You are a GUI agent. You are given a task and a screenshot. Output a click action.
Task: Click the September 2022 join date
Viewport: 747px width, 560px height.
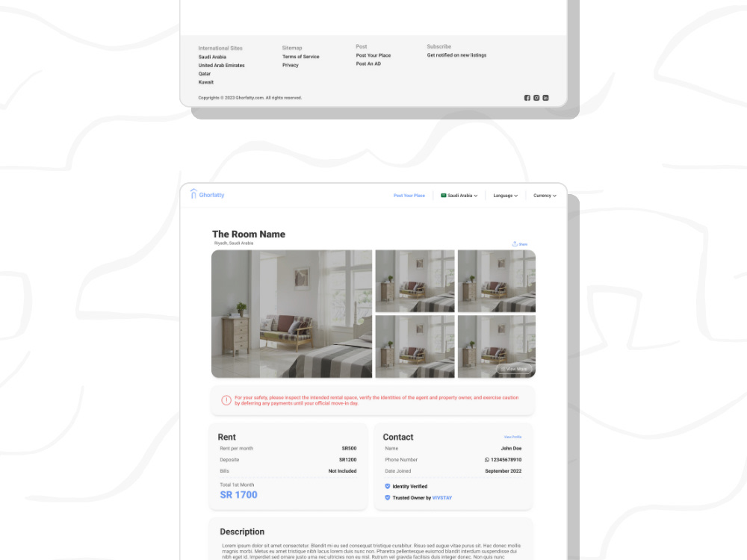point(503,471)
